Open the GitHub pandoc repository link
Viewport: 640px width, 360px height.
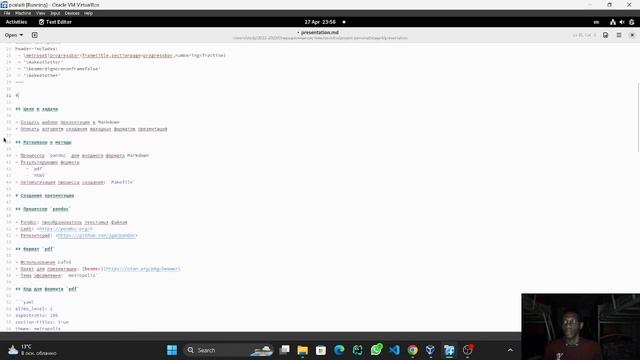click(x=97, y=236)
